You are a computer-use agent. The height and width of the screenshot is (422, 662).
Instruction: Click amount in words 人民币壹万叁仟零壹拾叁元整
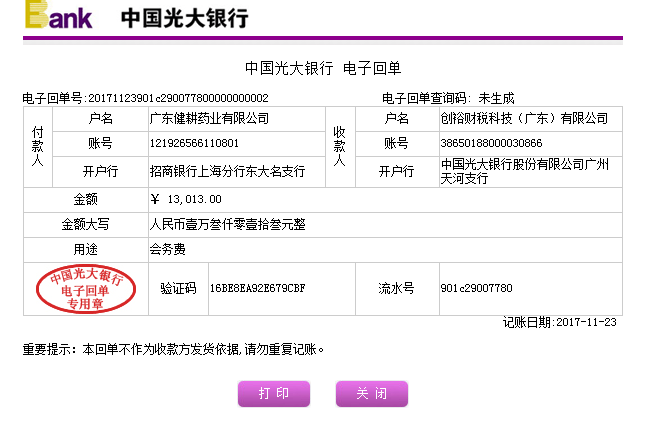[x=227, y=225]
